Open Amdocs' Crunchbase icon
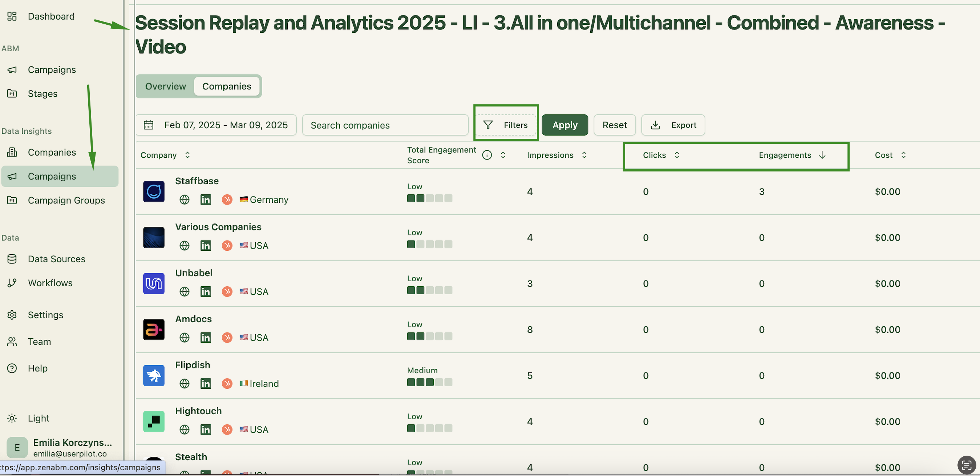Screen dimensions: 980x476 tap(227, 338)
